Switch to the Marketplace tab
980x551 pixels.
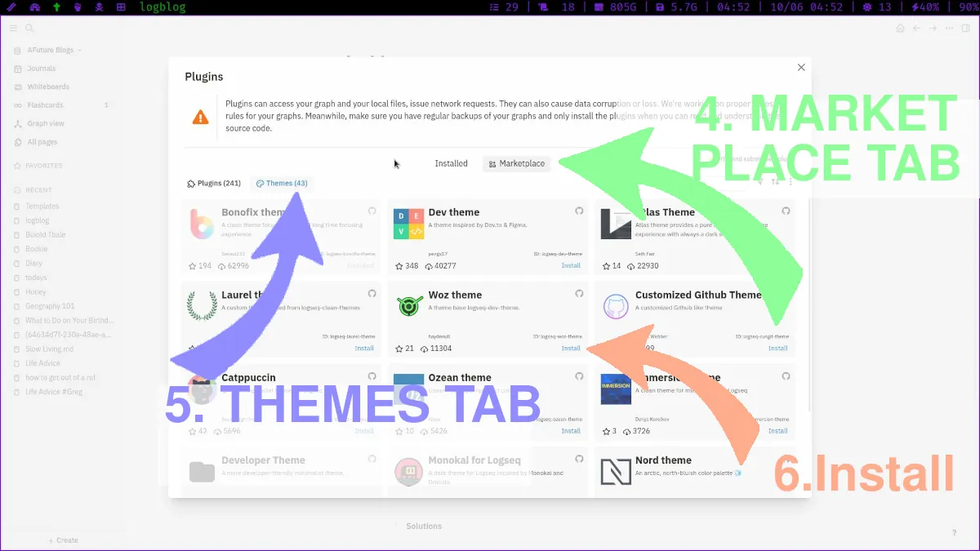(x=517, y=163)
